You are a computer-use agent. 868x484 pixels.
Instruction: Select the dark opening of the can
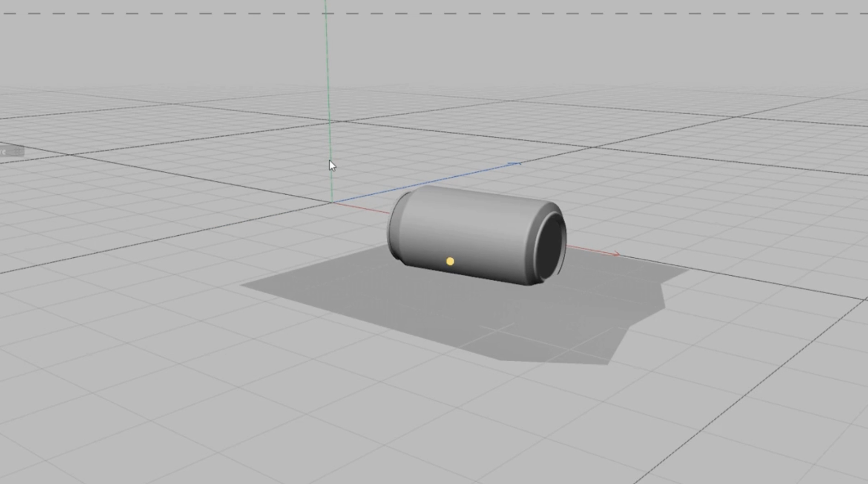[550, 246]
